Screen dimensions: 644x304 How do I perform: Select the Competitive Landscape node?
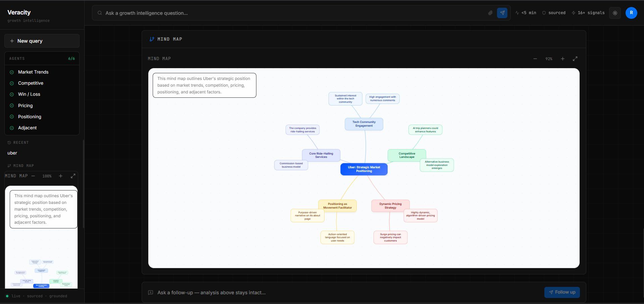coord(407,155)
